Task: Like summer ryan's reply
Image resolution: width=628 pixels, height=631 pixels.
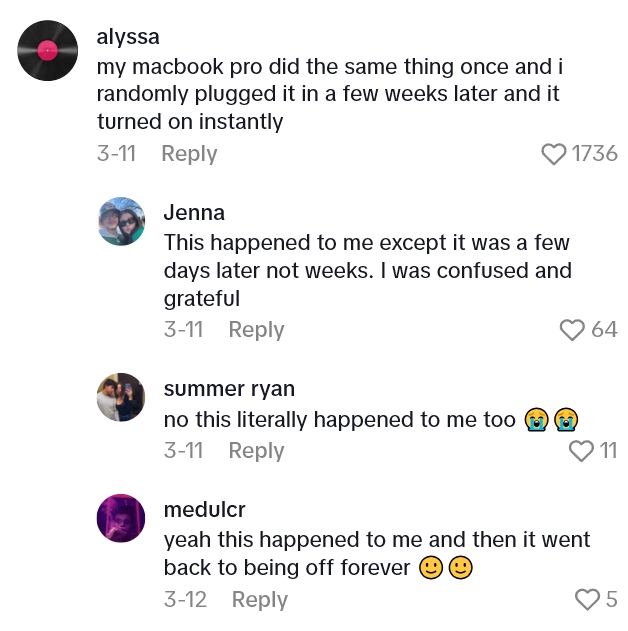Action: (581, 451)
